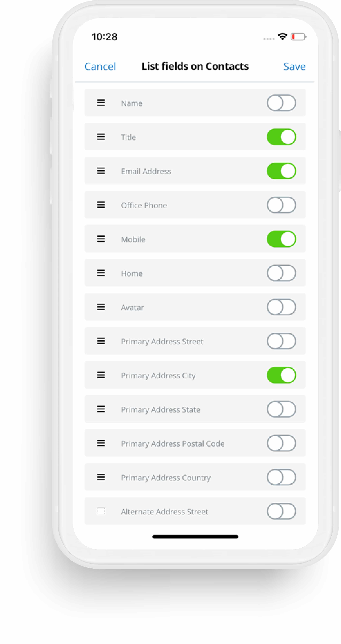The width and height of the screenshot is (341, 644).
Task: Turn off the Email Address toggle
Action: coord(281,171)
